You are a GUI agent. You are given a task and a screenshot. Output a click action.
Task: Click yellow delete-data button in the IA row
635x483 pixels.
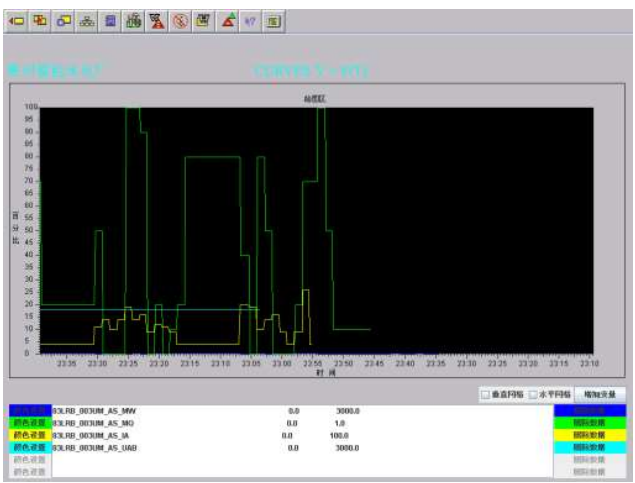tap(590, 435)
